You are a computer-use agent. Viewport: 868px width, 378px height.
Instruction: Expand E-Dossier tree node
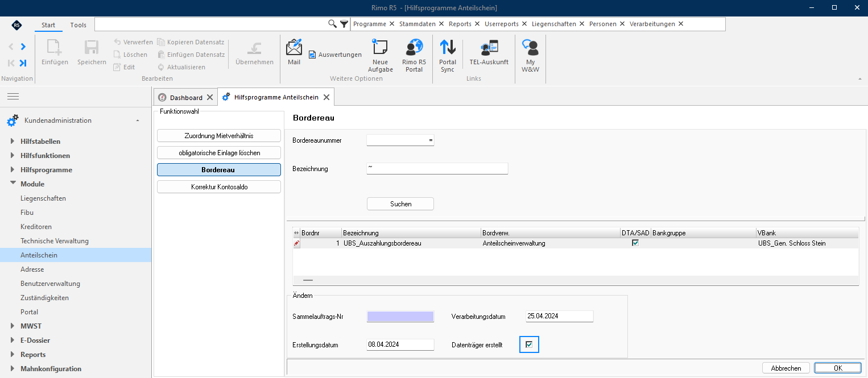pos(13,340)
